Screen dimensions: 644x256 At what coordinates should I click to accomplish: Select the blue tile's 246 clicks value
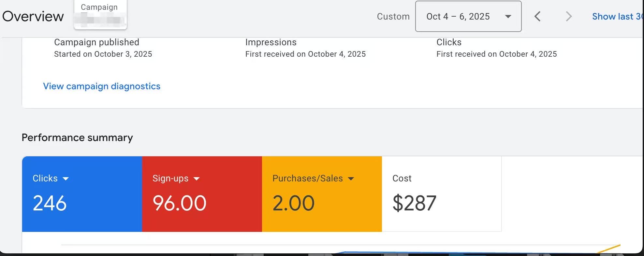tap(50, 203)
